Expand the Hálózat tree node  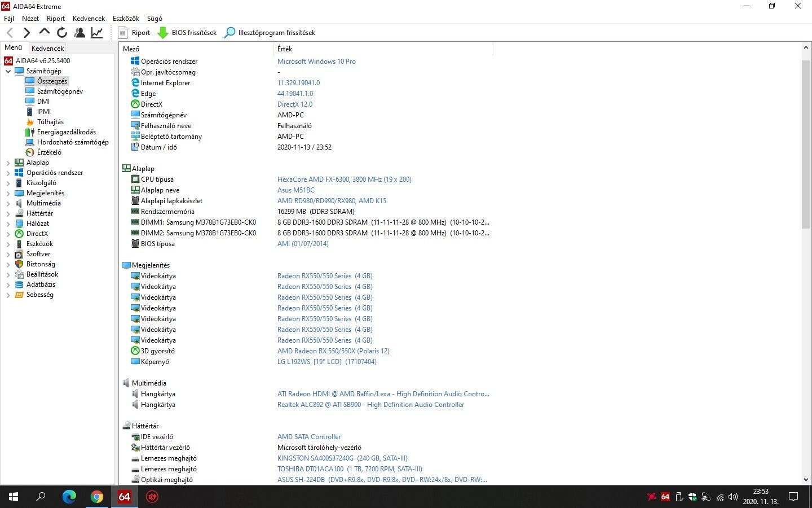(8, 224)
